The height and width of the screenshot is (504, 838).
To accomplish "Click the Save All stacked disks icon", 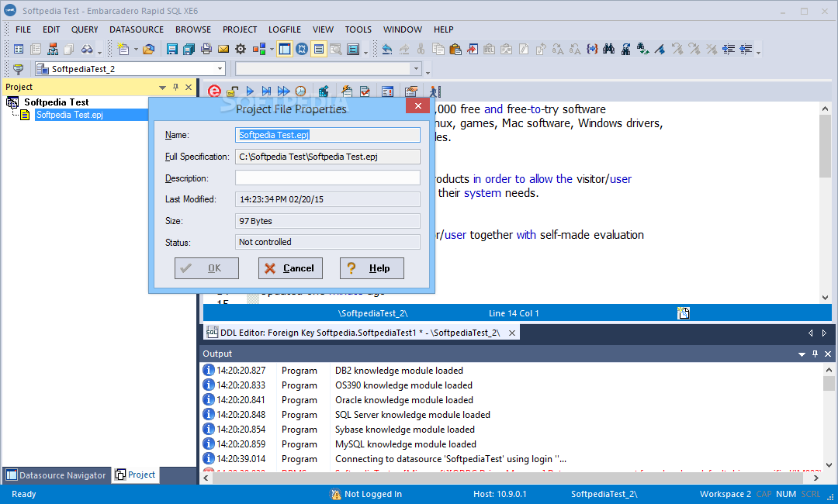I will click(x=189, y=50).
